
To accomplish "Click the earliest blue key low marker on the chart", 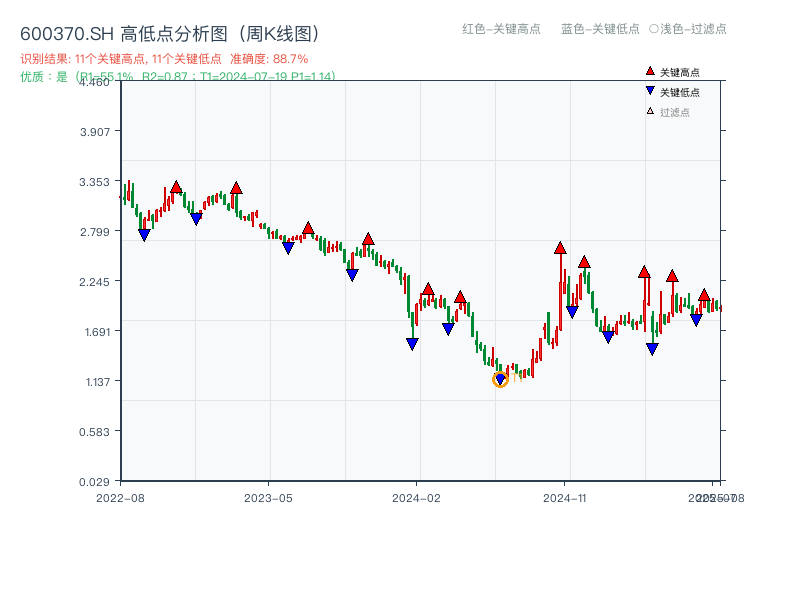I will [x=144, y=235].
